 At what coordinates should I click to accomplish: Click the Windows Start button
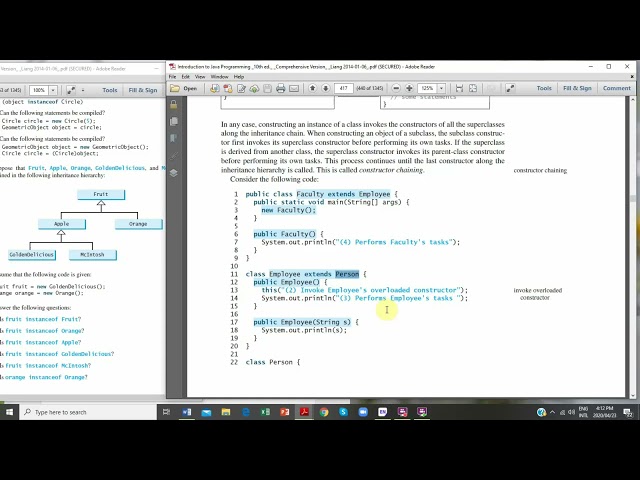[x=9, y=412]
